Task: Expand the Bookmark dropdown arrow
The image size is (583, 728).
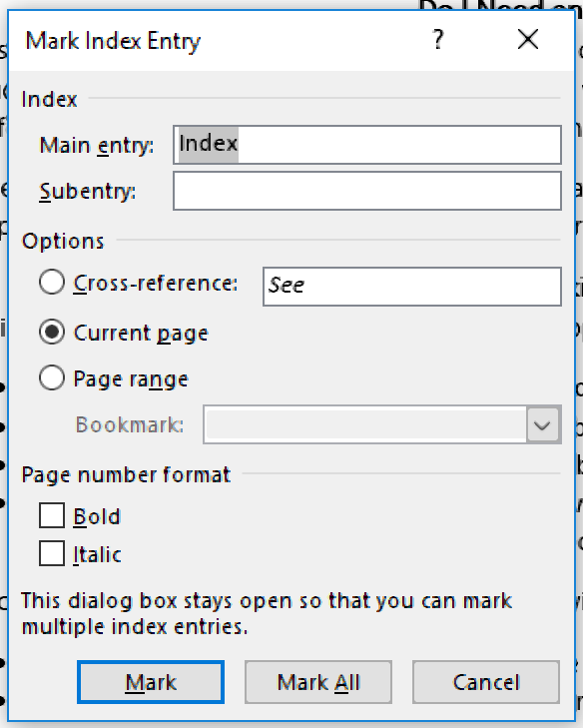Action: [543, 424]
